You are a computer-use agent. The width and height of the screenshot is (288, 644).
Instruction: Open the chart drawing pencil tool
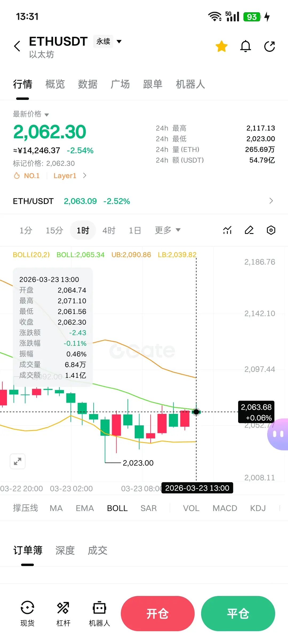pos(249,230)
